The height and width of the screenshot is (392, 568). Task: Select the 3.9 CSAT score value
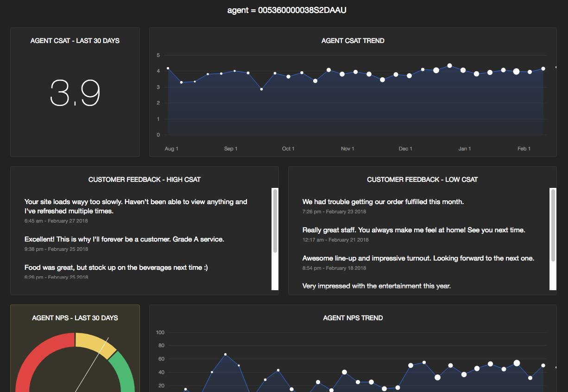[x=75, y=93]
